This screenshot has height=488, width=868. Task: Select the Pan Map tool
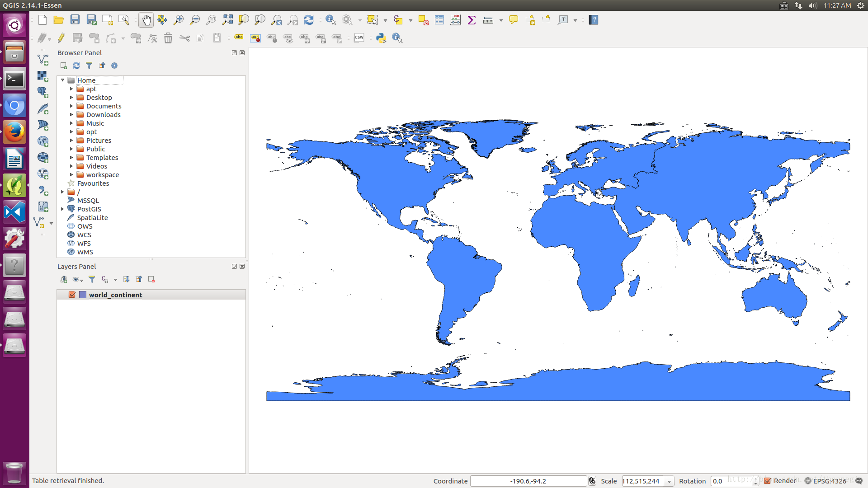click(146, 20)
